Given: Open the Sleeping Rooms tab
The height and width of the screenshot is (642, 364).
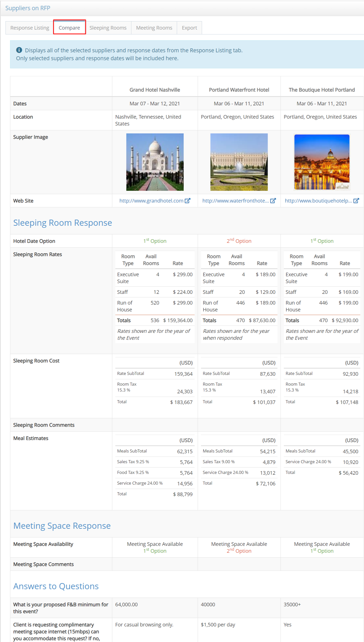Looking at the screenshot, I should pyautogui.click(x=108, y=28).
